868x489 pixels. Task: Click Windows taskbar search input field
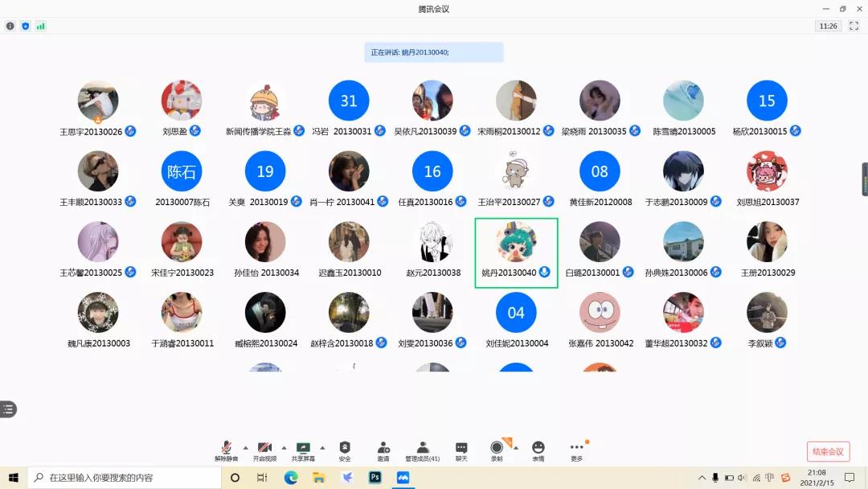(125, 478)
